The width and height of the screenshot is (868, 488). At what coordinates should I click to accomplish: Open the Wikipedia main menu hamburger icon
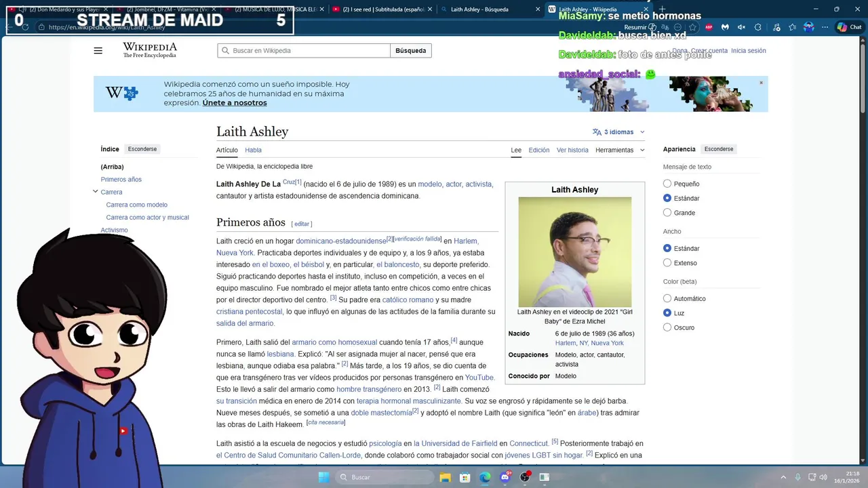point(98,51)
